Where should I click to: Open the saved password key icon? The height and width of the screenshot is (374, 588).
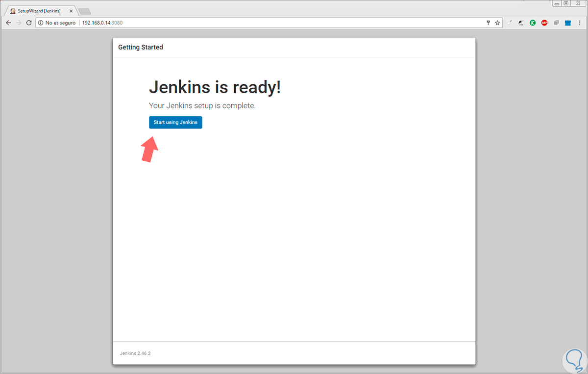(488, 23)
